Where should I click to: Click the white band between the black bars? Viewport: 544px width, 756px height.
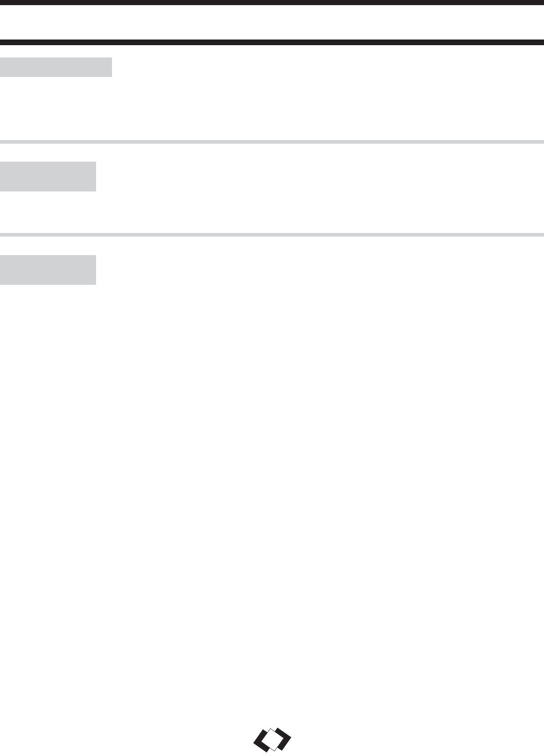click(x=272, y=22)
